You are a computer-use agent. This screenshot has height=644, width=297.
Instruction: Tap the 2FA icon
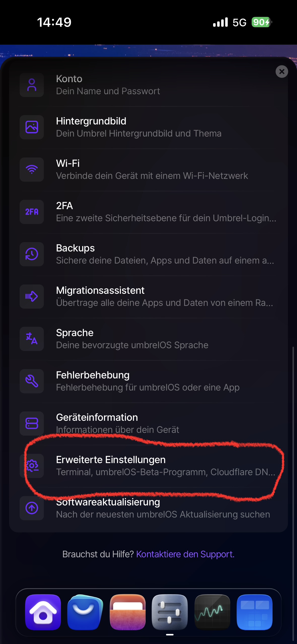pyautogui.click(x=32, y=212)
